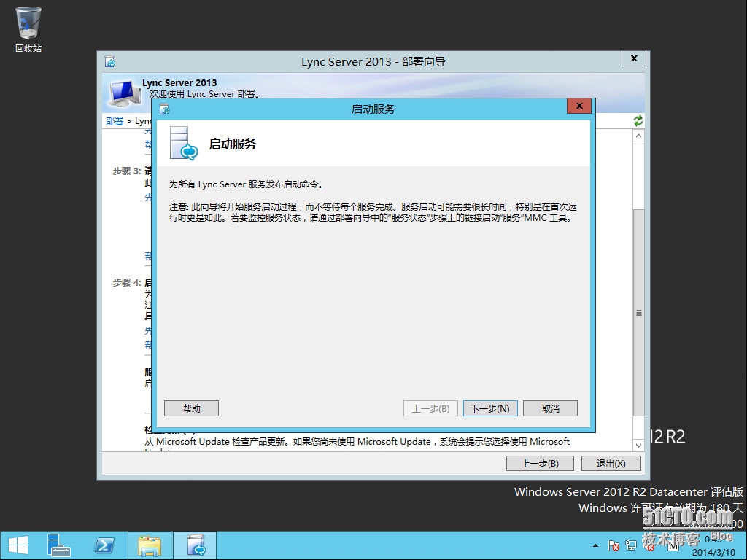Click the date 2014/3/10 in the taskbar
Viewport: 747px width, 560px height.
[713, 553]
